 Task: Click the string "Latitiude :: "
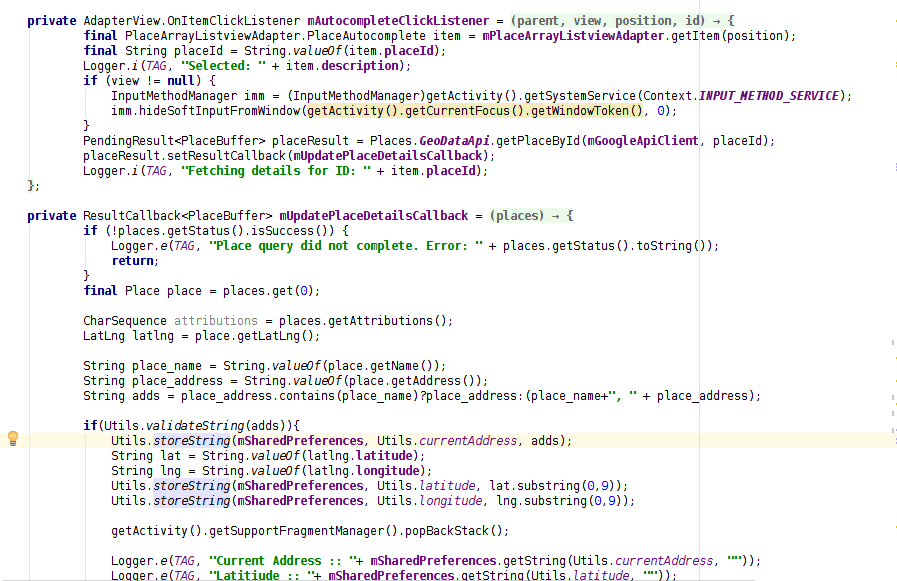coord(261,575)
